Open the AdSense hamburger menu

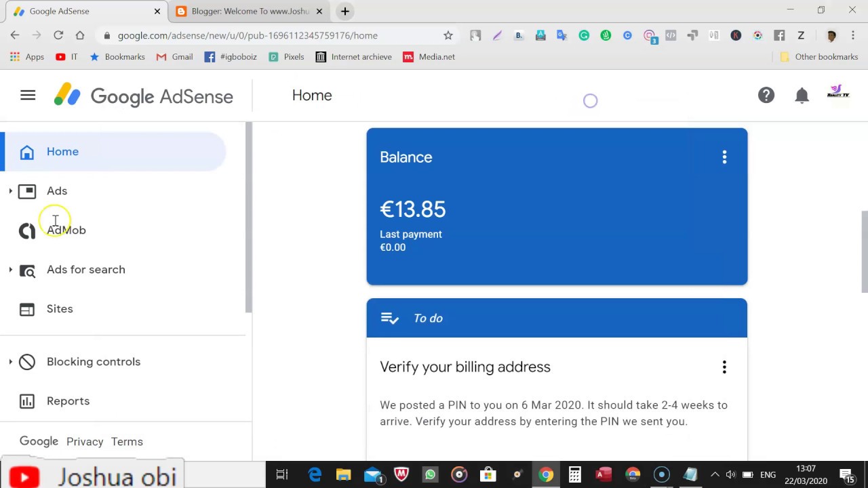(28, 96)
